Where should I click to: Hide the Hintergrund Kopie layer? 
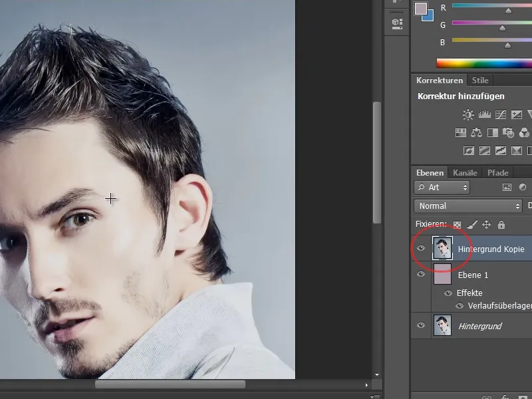coord(422,249)
